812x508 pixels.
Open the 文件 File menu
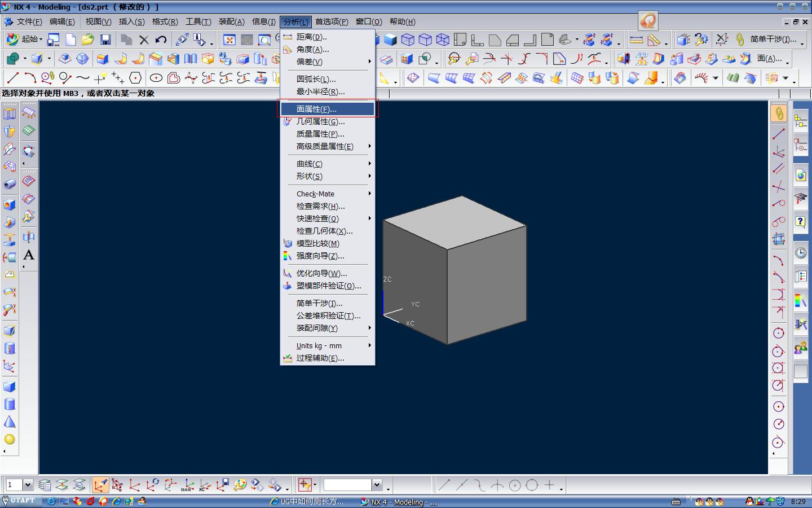point(29,21)
